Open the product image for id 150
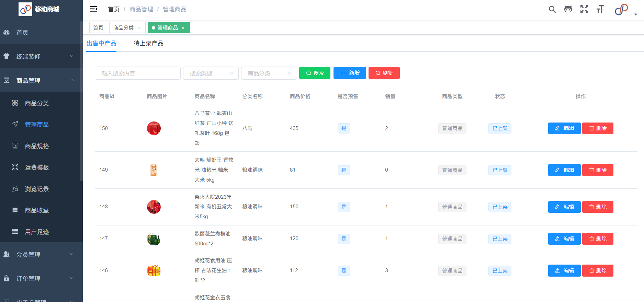Screen dimensions: 644x302 pos(154,128)
